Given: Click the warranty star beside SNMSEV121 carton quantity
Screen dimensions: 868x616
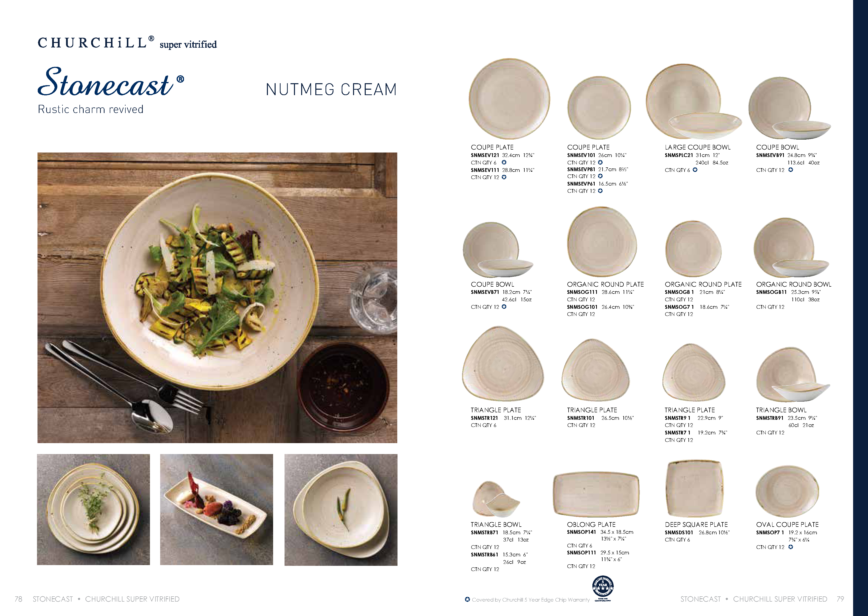Looking at the screenshot, I should point(504,162).
